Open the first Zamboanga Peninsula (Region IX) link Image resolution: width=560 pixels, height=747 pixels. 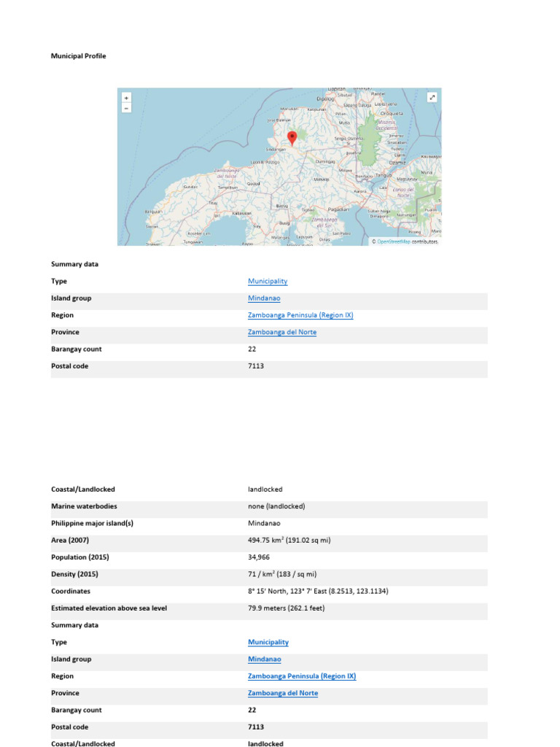(x=300, y=315)
